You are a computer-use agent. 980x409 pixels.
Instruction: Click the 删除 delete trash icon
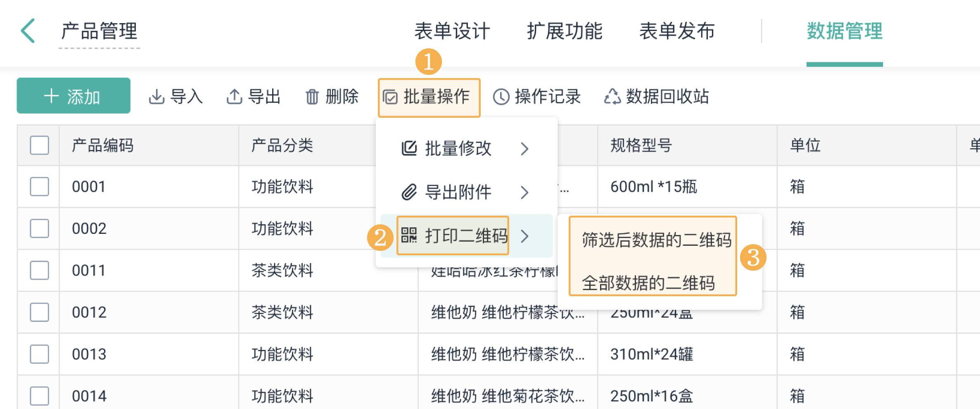312,96
